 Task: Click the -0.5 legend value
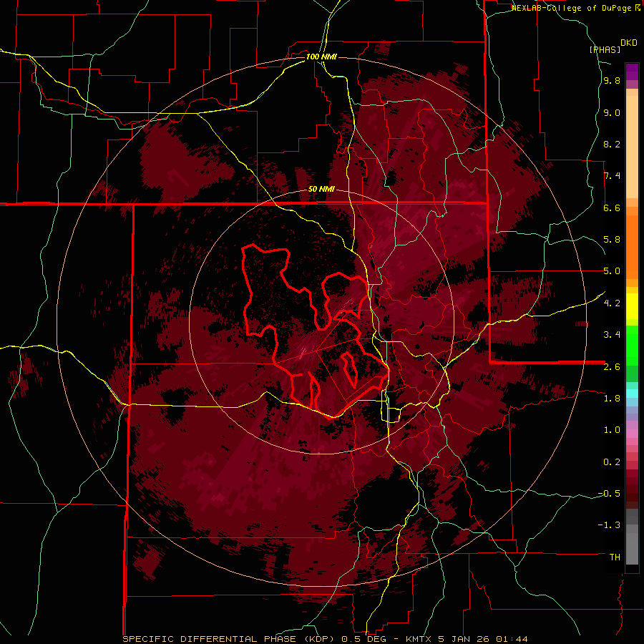(609, 494)
